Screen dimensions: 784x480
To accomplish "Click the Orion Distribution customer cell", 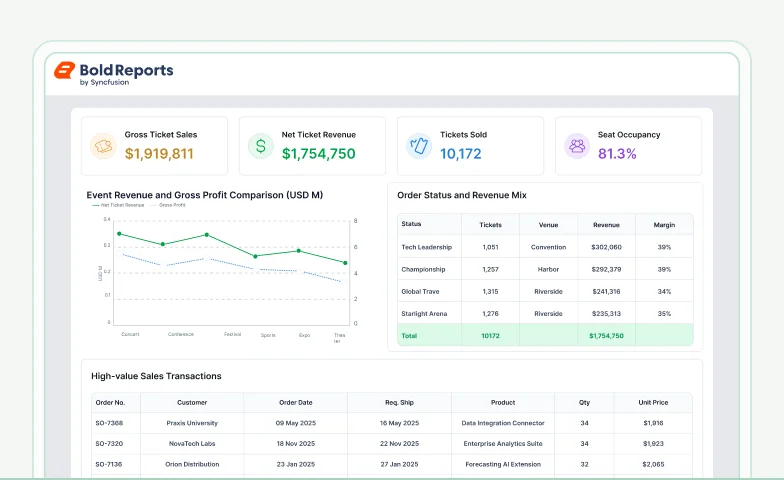I will [x=192, y=464].
